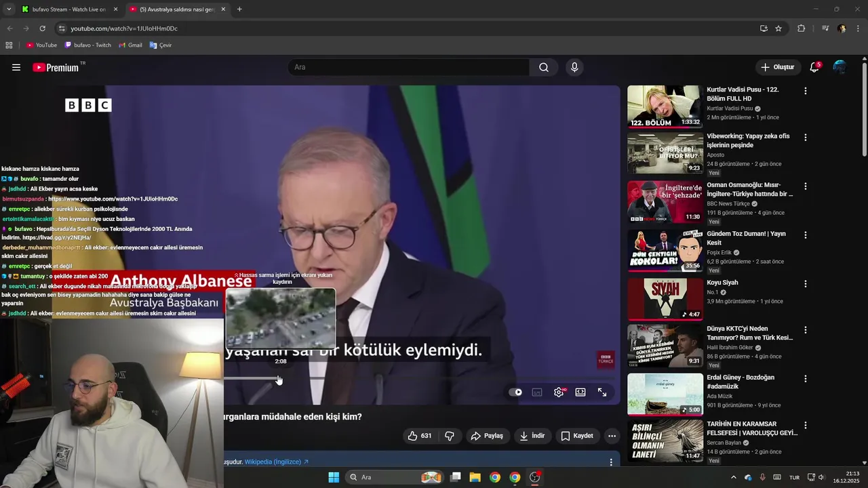The height and width of the screenshot is (488, 868).
Task: Open File Explorer from the taskbar
Action: pyautogui.click(x=475, y=477)
